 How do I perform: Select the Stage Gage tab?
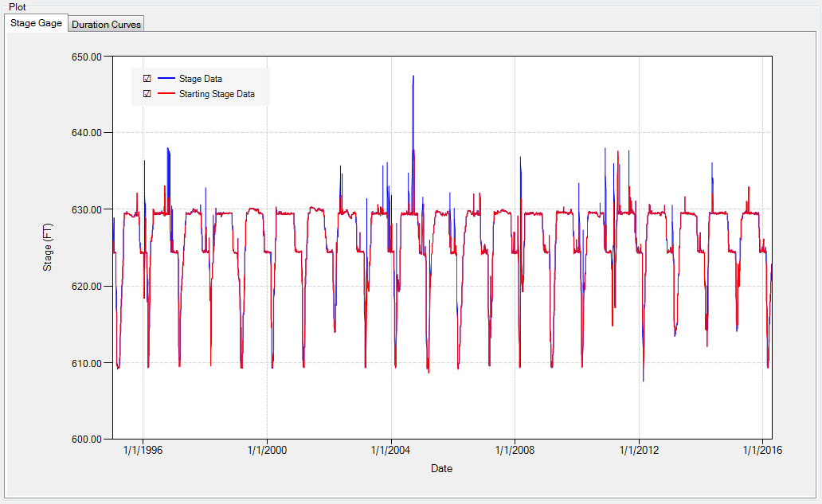click(35, 23)
